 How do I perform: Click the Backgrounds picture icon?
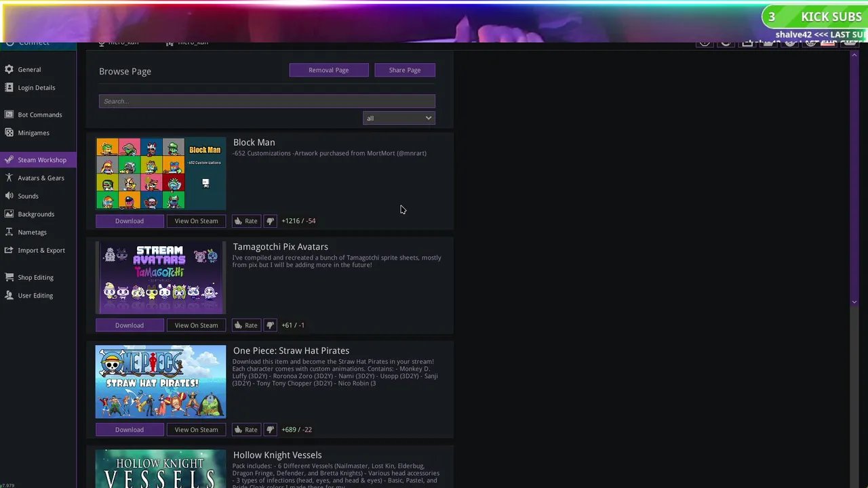pyautogui.click(x=9, y=214)
